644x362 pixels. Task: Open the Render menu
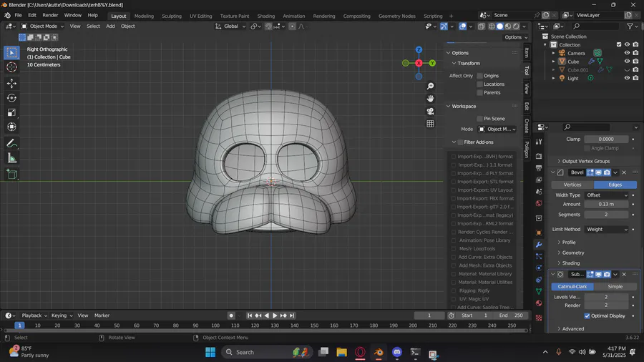tap(50, 15)
